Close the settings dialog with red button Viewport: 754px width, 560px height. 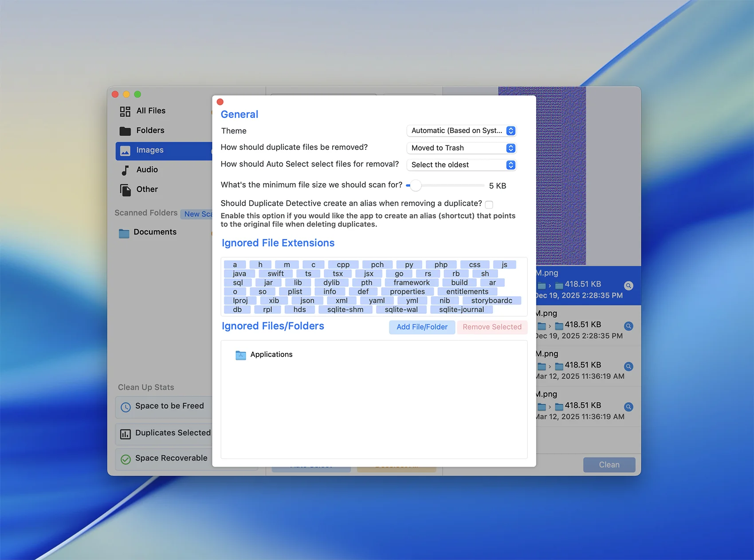pos(220,102)
